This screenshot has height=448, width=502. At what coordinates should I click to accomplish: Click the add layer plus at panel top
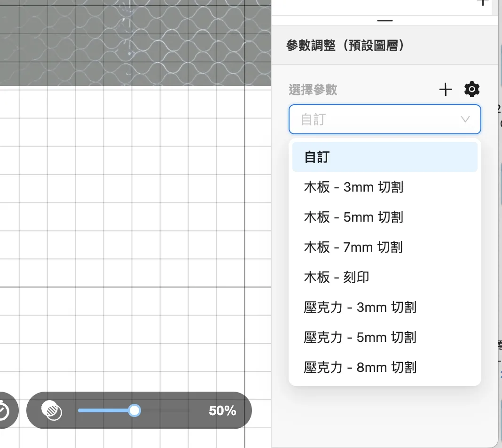pos(482,2)
